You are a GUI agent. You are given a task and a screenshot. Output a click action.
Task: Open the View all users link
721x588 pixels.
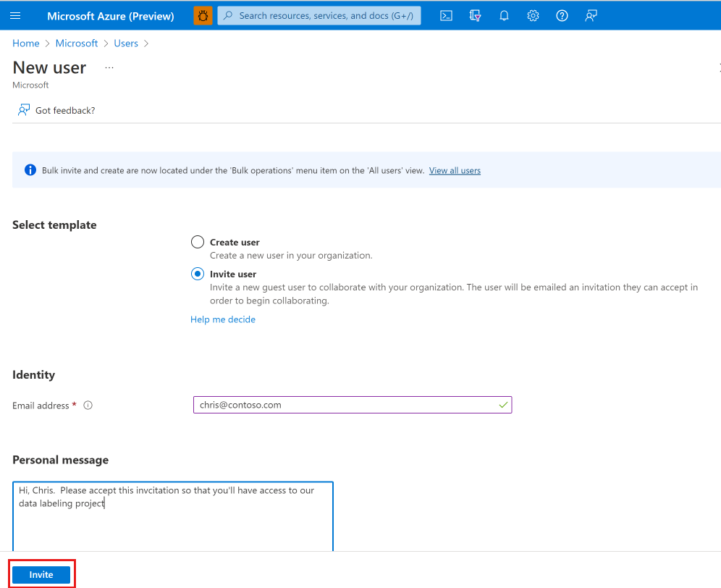click(455, 170)
